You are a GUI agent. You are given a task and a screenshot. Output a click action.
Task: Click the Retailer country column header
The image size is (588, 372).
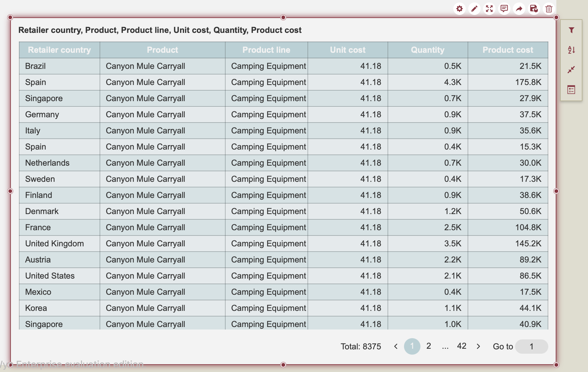coord(59,50)
